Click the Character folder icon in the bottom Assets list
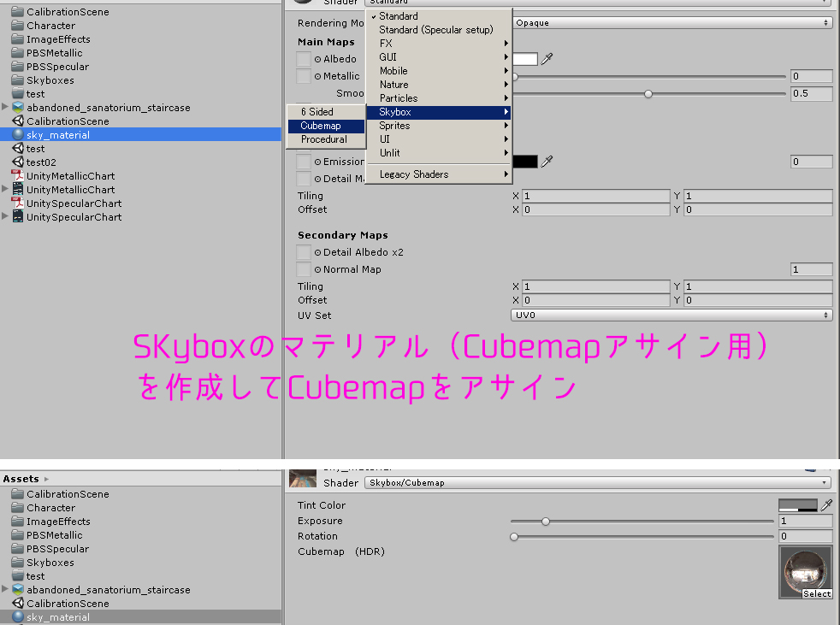Image resolution: width=840 pixels, height=625 pixels. 18,508
